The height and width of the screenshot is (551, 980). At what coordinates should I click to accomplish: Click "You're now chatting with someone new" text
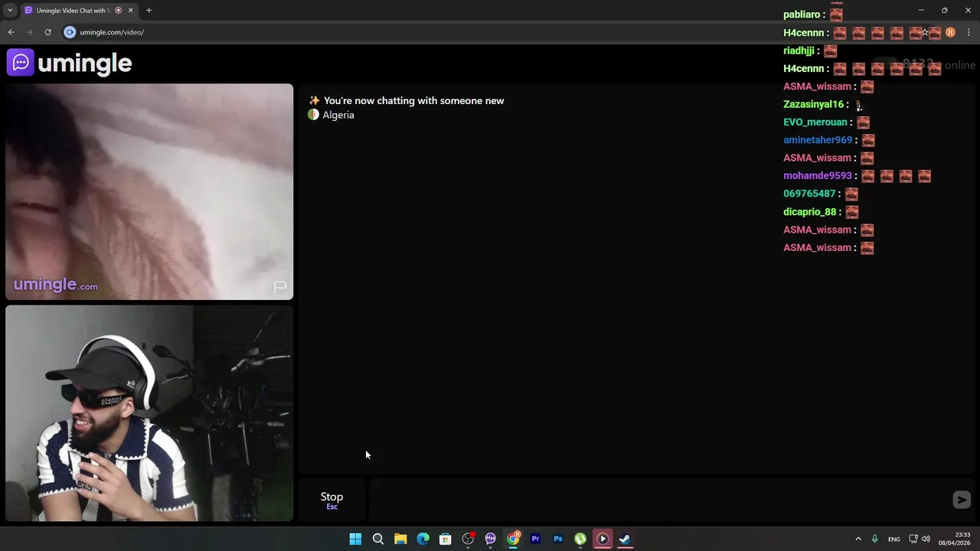413,101
